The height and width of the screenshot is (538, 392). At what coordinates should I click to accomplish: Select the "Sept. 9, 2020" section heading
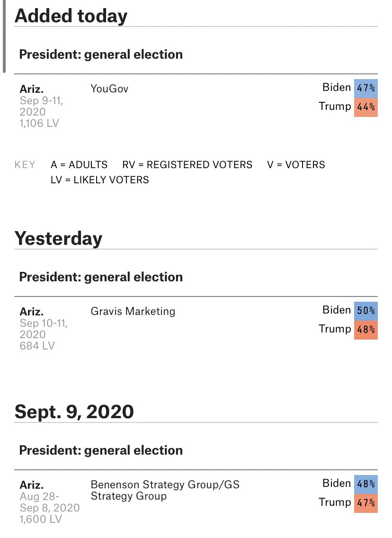[74, 412]
